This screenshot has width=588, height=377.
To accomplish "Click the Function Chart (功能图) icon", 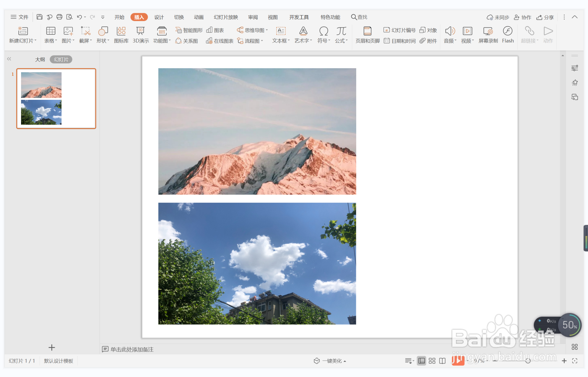I will [x=162, y=31].
